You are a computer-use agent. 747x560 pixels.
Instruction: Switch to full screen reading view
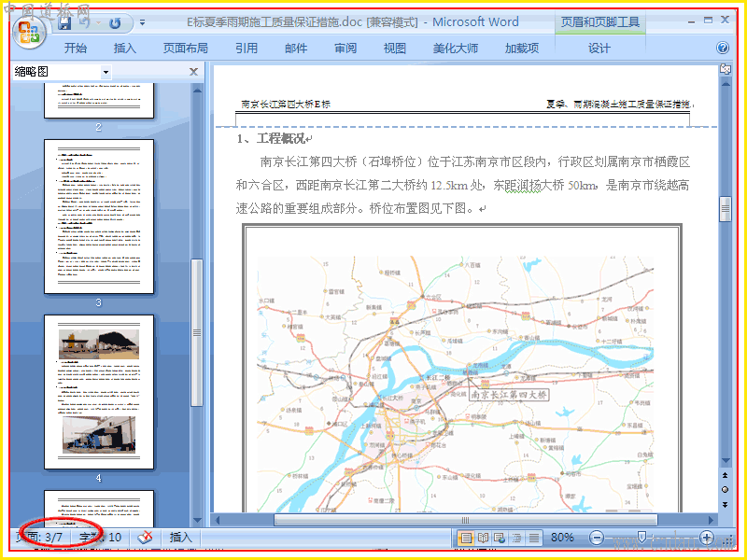click(483, 539)
